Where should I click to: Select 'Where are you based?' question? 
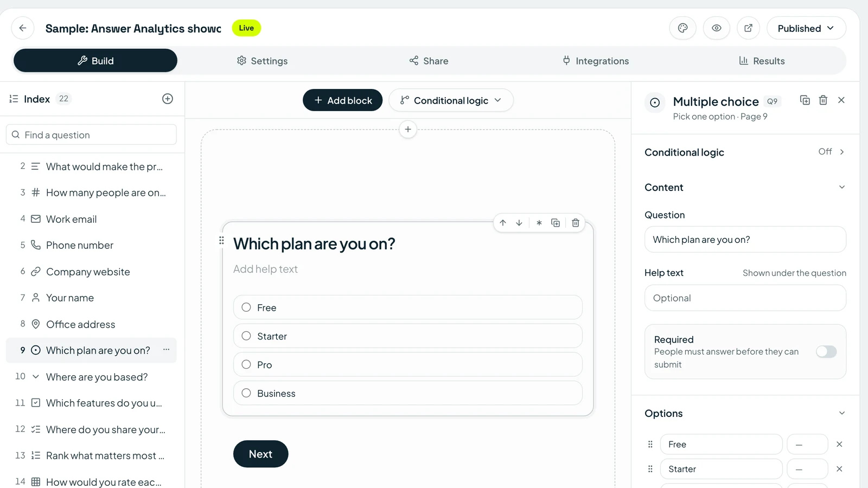pyautogui.click(x=91, y=377)
